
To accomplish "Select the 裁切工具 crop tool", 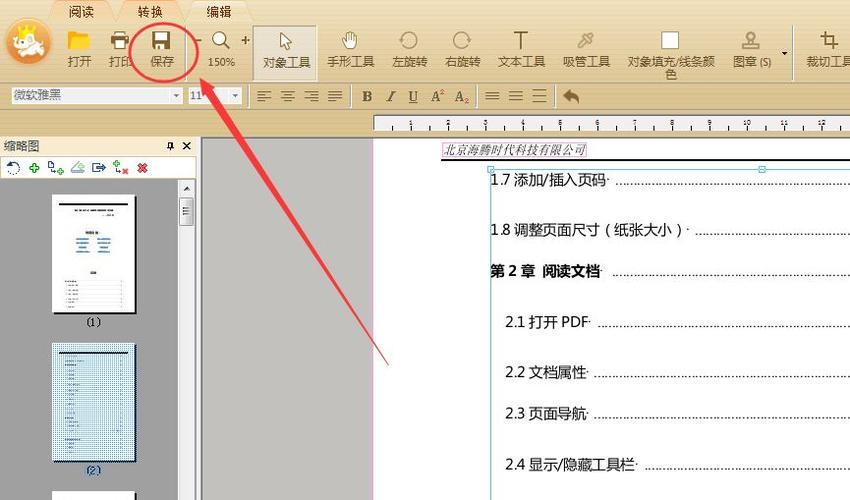I will point(828,50).
